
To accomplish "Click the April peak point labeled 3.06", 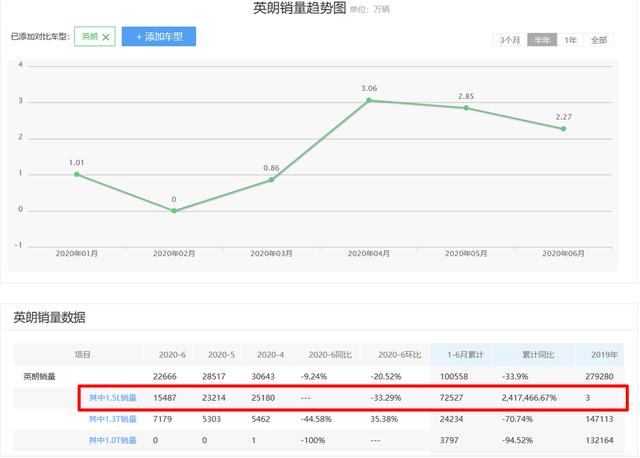I will tap(369, 100).
